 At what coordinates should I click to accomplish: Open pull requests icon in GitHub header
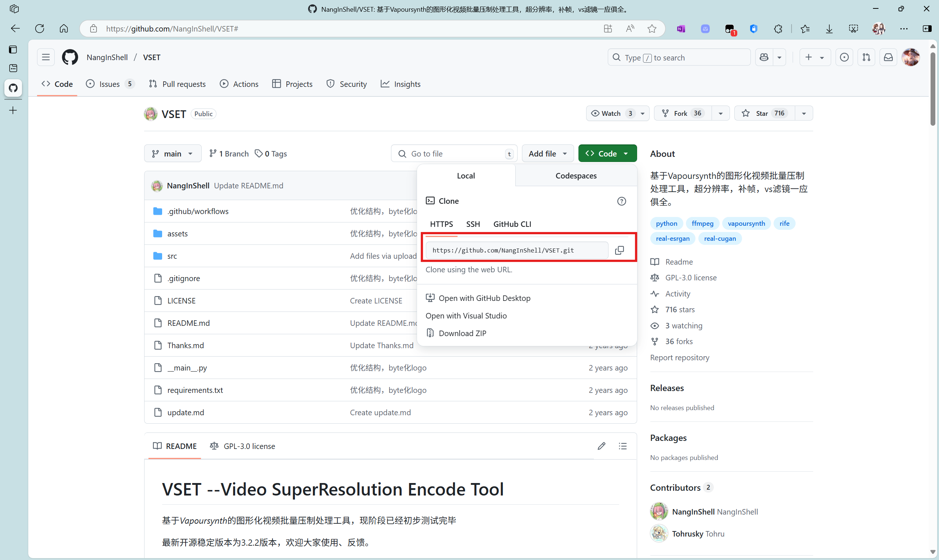866,58
